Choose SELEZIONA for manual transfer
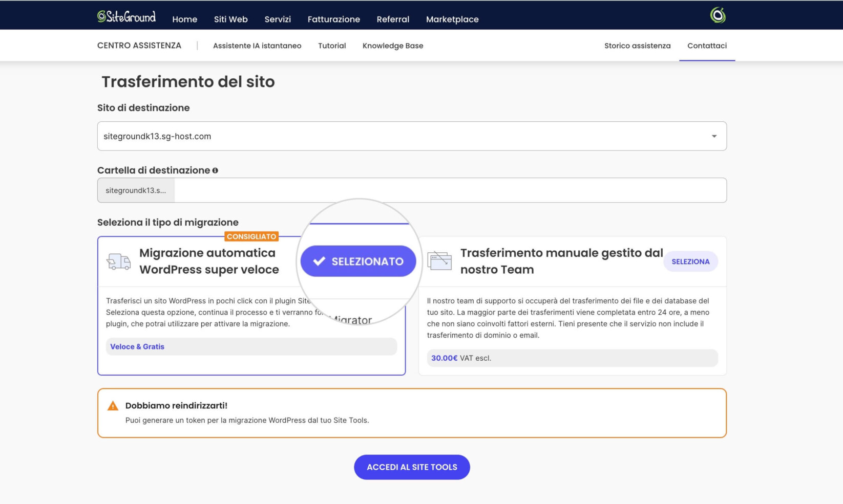This screenshot has height=504, width=843. point(690,261)
